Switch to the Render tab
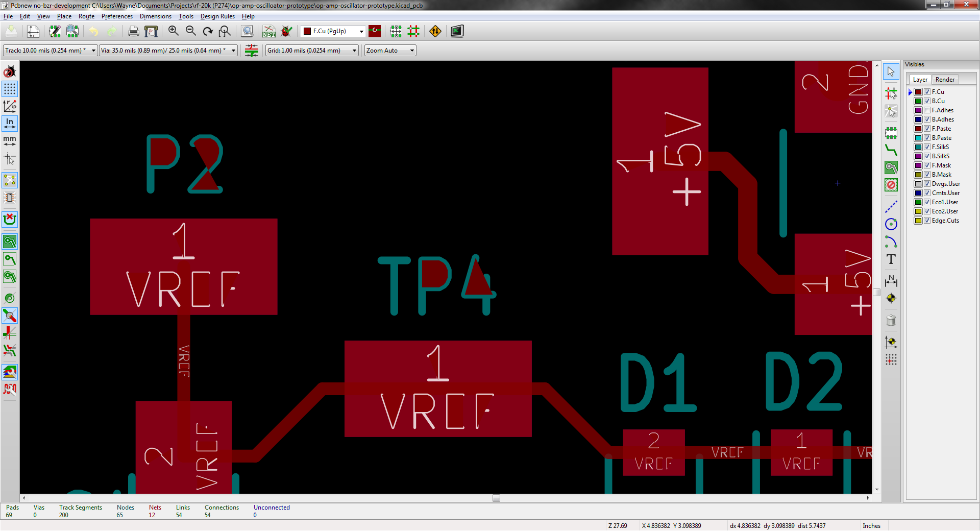 (x=945, y=80)
